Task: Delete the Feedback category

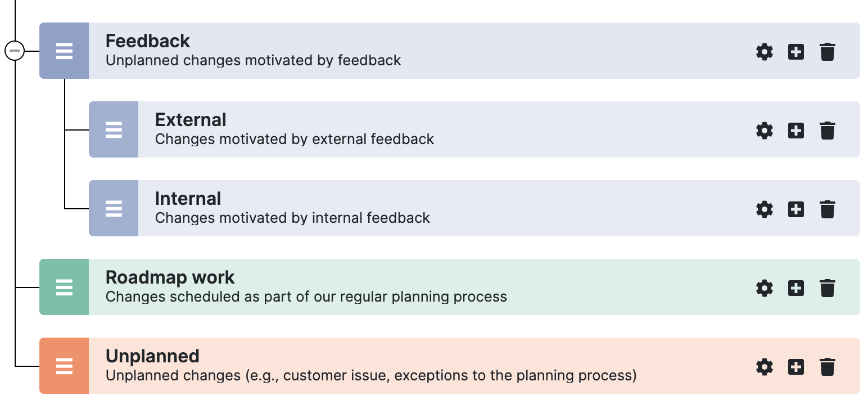Action: pyautogui.click(x=827, y=52)
